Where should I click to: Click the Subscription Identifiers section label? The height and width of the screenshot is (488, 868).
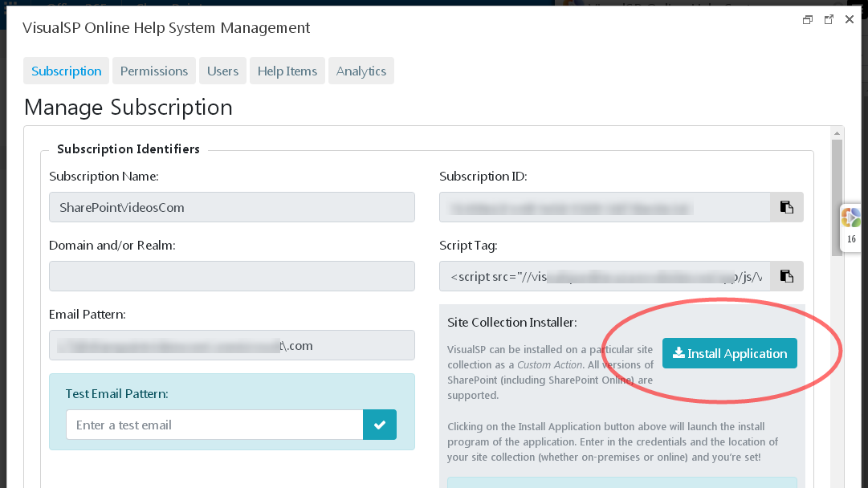coord(128,148)
